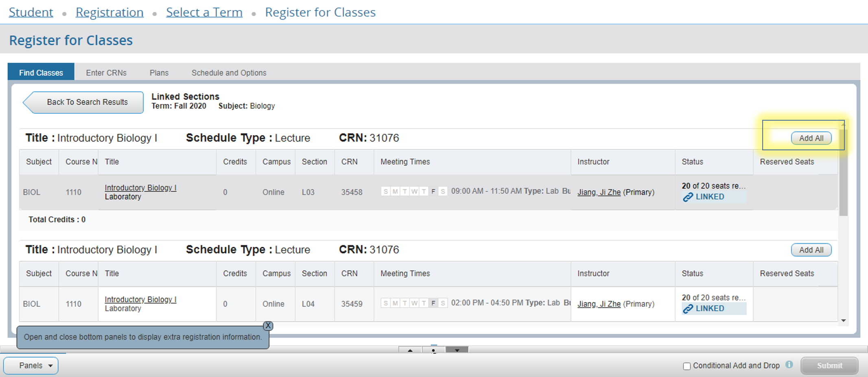Click the panel down arrow icon
This screenshot has height=377, width=868.
[457, 350]
